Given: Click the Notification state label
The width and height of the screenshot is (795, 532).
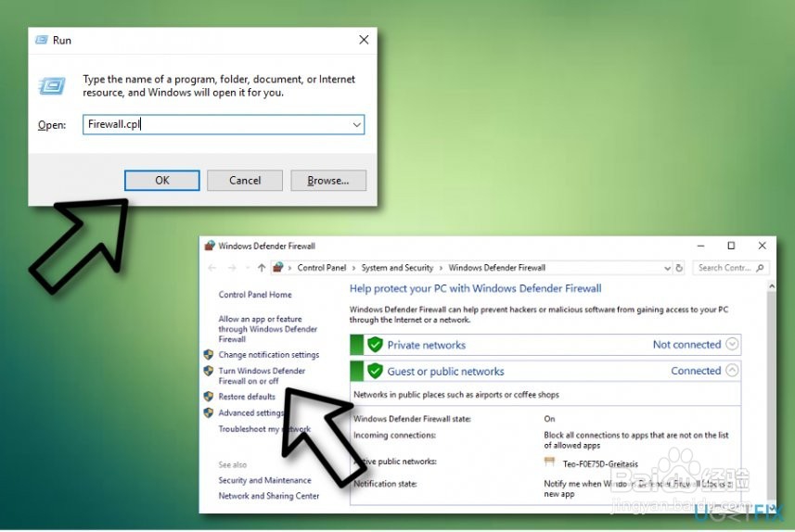Looking at the screenshot, I should (385, 484).
